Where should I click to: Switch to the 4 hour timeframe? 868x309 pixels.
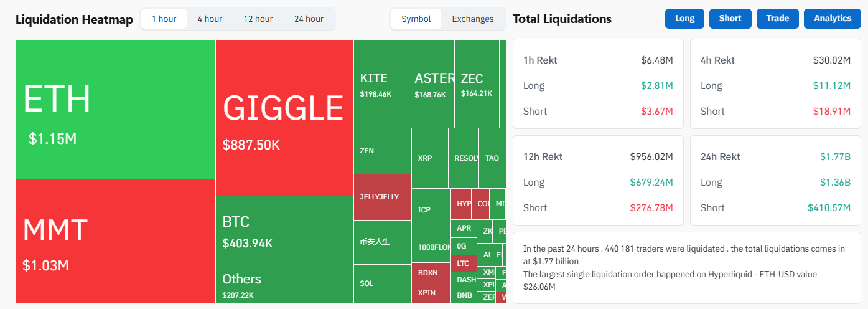[x=210, y=19]
